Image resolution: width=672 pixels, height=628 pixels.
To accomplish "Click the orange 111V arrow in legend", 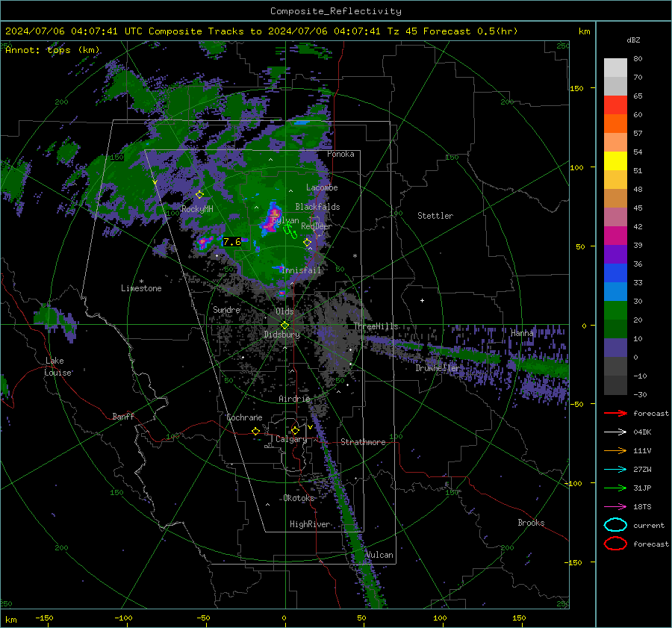I will tap(615, 450).
